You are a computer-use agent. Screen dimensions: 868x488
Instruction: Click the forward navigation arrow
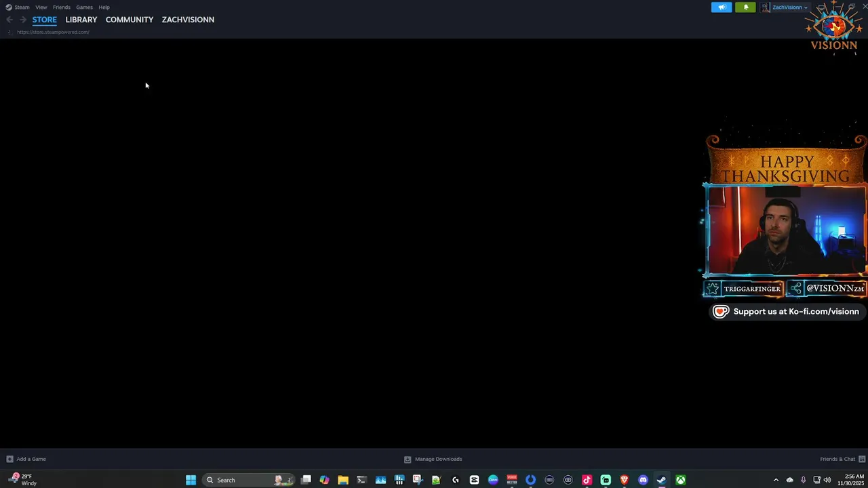click(22, 20)
